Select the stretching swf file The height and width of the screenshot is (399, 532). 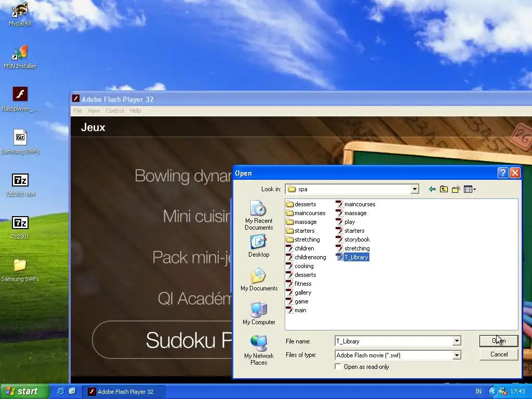point(353,248)
